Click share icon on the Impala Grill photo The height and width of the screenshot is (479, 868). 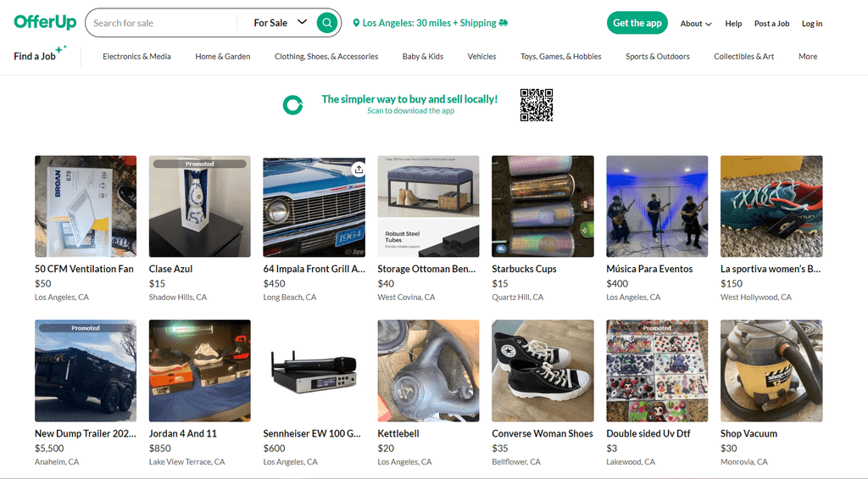pos(359,170)
